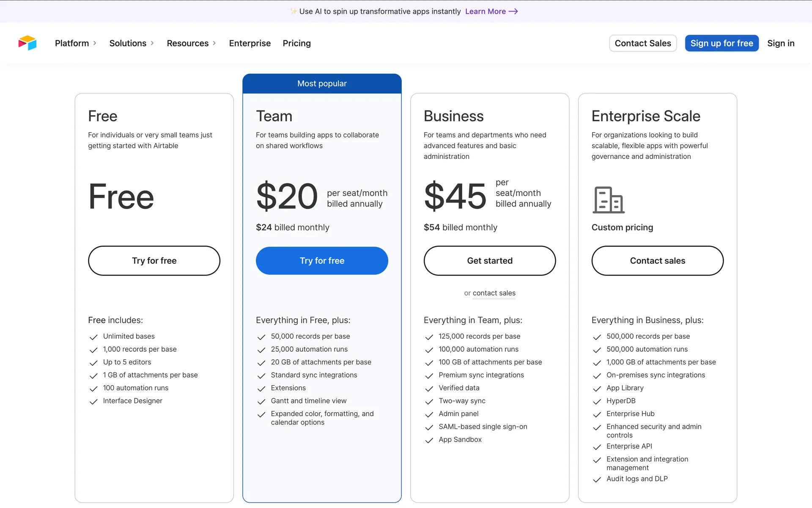Open the Pricing nav item
The height and width of the screenshot is (508, 812).
296,43
